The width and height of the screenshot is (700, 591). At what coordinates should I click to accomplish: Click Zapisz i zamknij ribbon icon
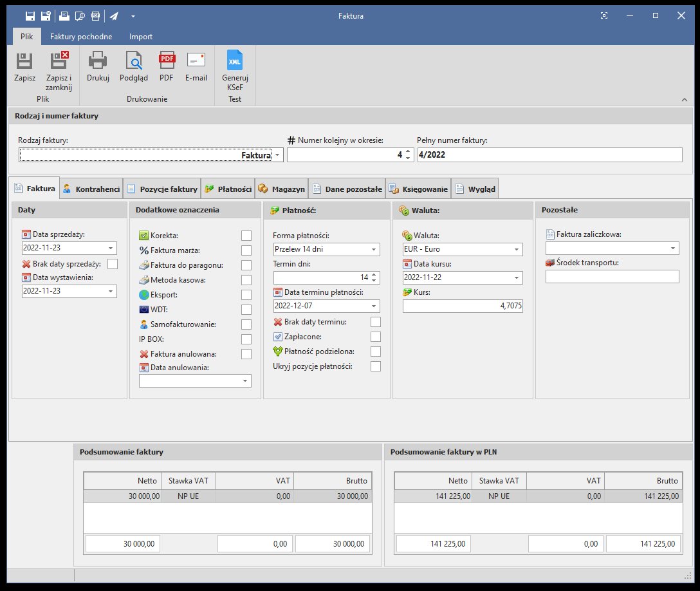pyautogui.click(x=59, y=62)
